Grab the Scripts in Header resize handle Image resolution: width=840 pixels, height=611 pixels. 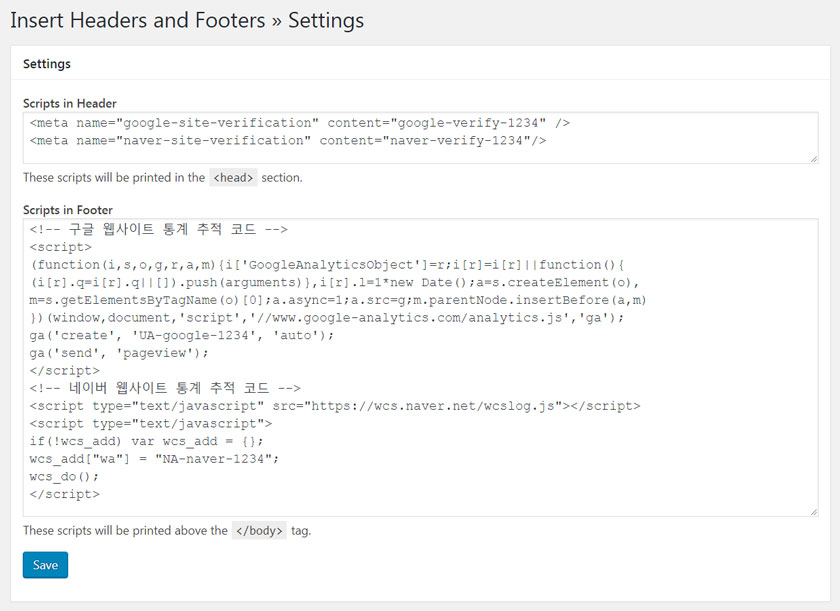click(x=814, y=159)
